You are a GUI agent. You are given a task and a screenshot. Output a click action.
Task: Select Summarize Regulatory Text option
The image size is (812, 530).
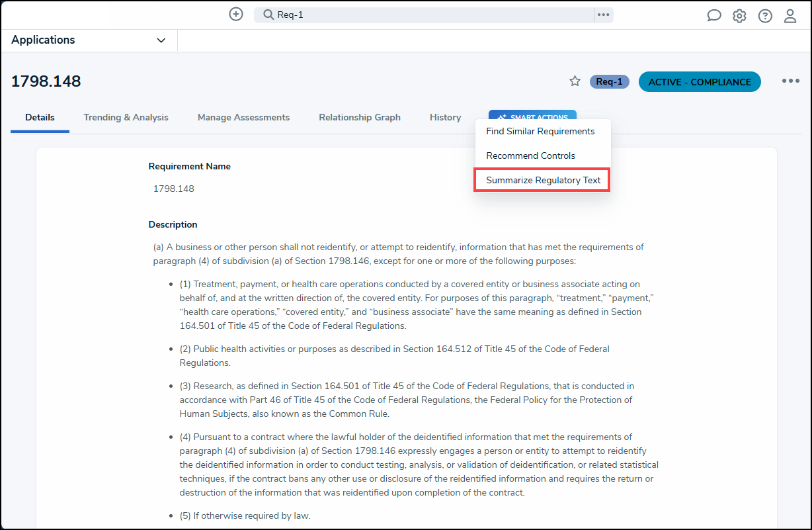coord(543,180)
